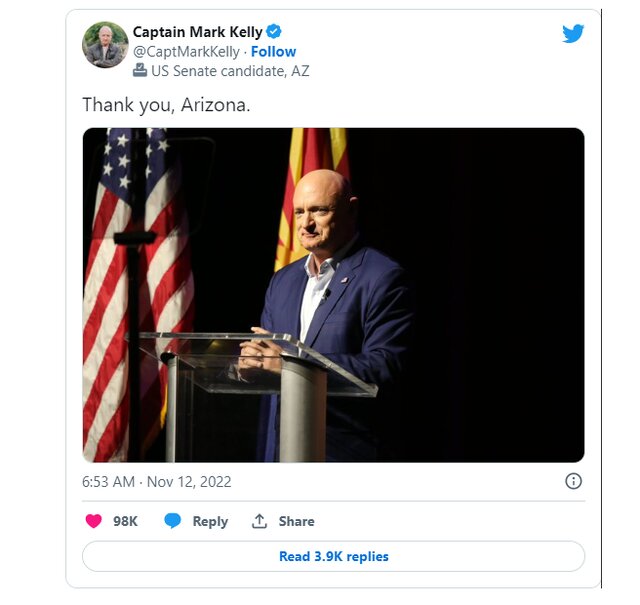This screenshot has width=640, height=605.
Task: Click the reply speech bubble icon
Action: pyautogui.click(x=172, y=521)
